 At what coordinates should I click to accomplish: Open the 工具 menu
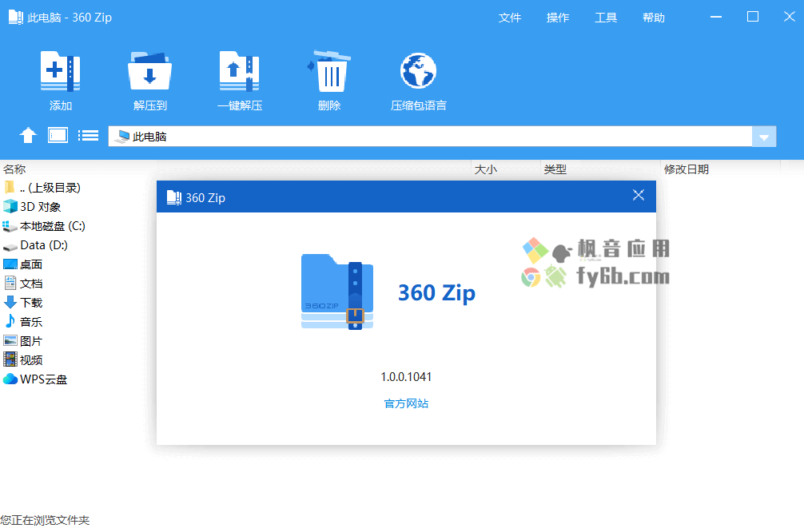click(606, 18)
